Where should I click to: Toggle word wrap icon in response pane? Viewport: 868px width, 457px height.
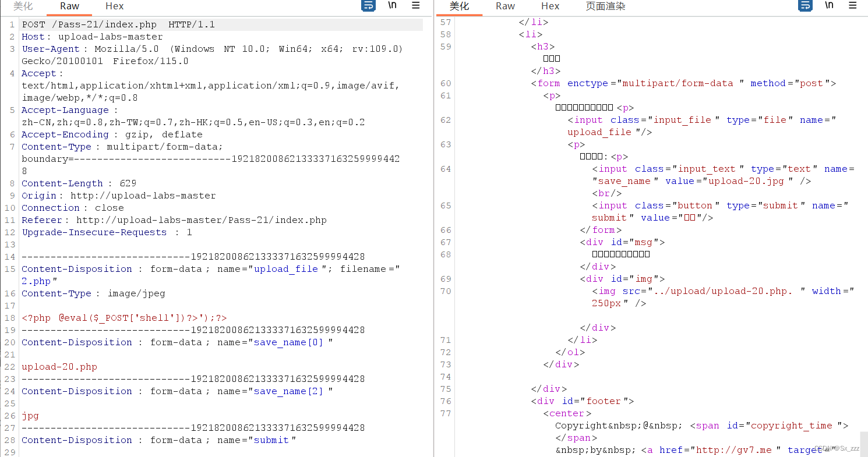[805, 6]
